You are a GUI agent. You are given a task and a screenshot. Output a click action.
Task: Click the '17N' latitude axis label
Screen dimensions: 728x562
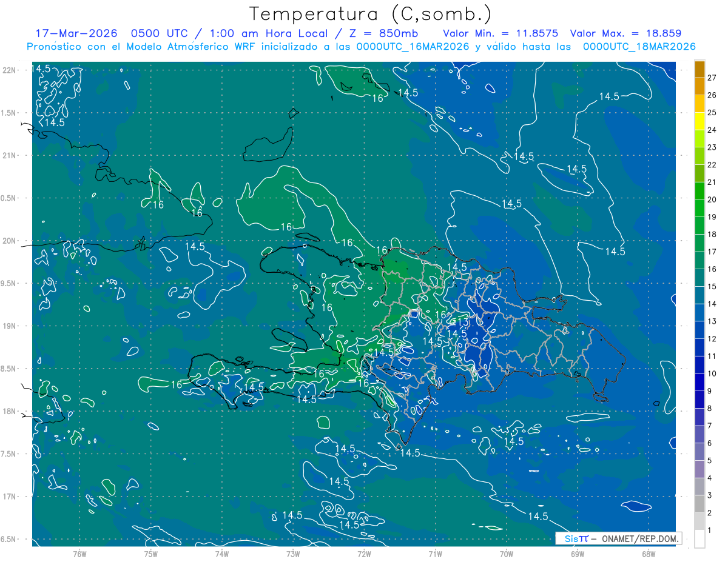[x=10, y=497]
